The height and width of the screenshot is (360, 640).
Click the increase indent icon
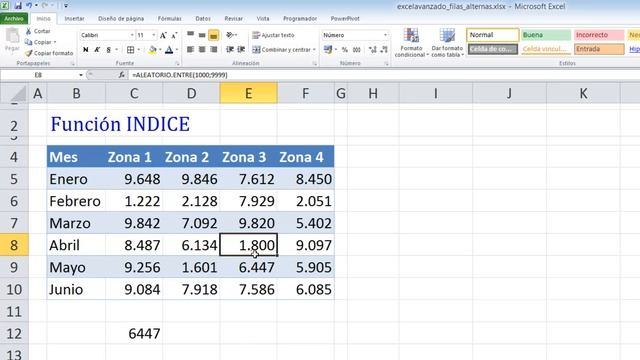pos(241,49)
